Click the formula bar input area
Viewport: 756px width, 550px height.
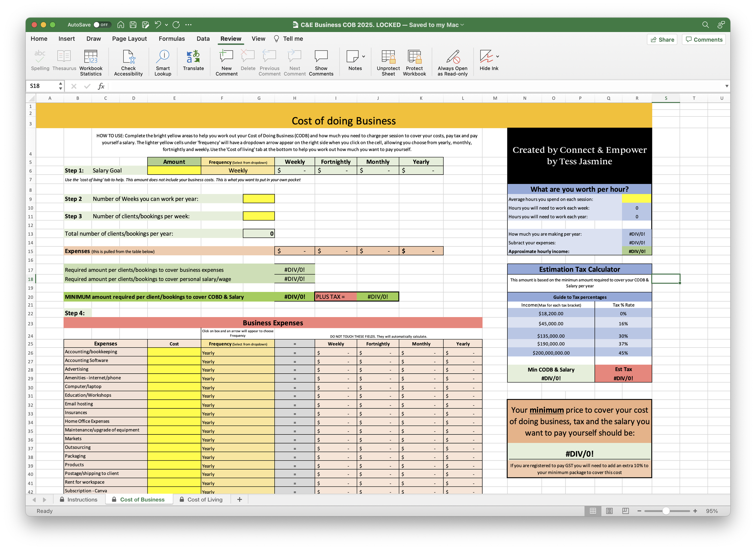(x=415, y=86)
